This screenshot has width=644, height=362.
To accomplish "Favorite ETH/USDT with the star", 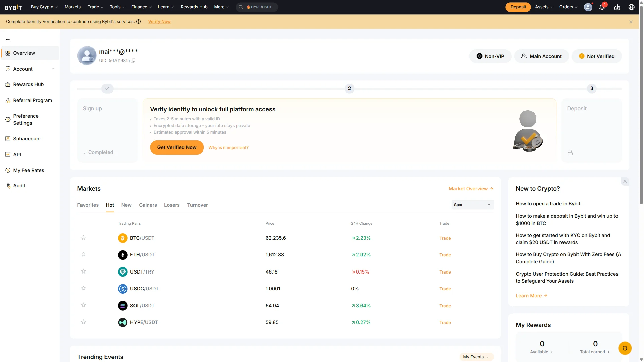I will coord(84,254).
